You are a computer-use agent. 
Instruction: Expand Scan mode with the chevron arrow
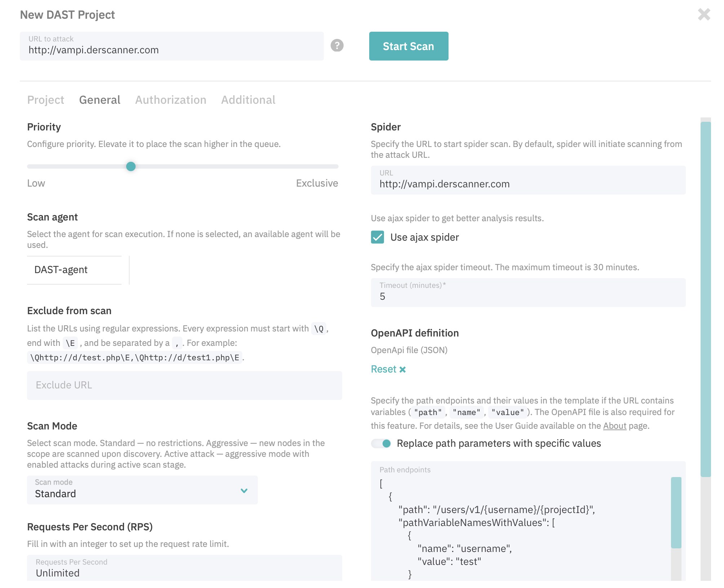(244, 490)
